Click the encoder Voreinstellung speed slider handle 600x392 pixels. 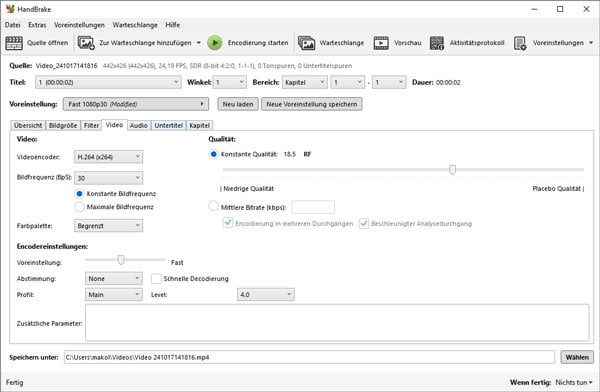(121, 260)
